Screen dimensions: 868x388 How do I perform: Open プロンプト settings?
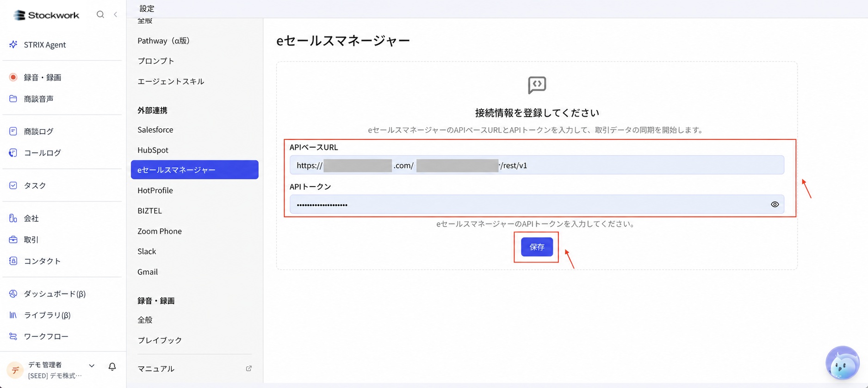(156, 61)
